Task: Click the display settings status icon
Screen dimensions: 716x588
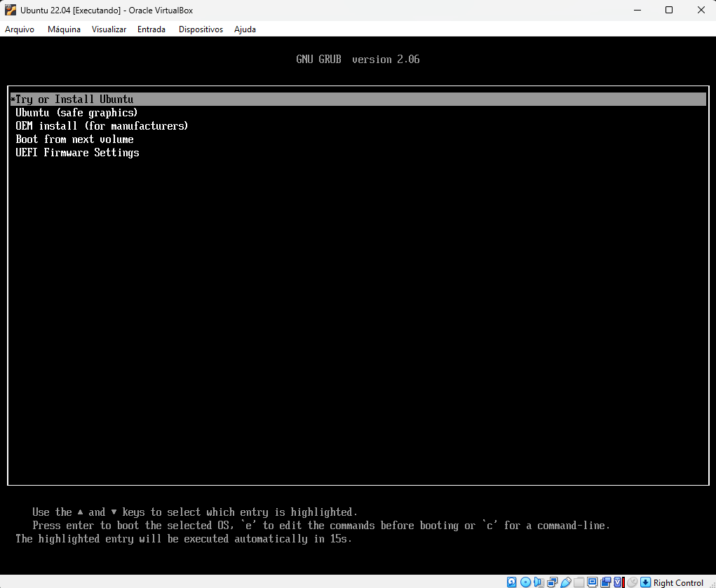Action: [x=593, y=582]
